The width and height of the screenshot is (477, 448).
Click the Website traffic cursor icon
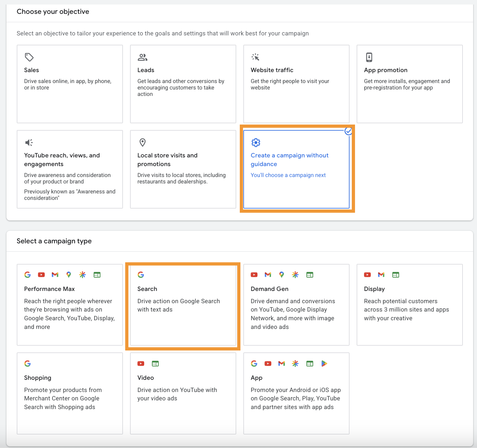click(x=256, y=57)
